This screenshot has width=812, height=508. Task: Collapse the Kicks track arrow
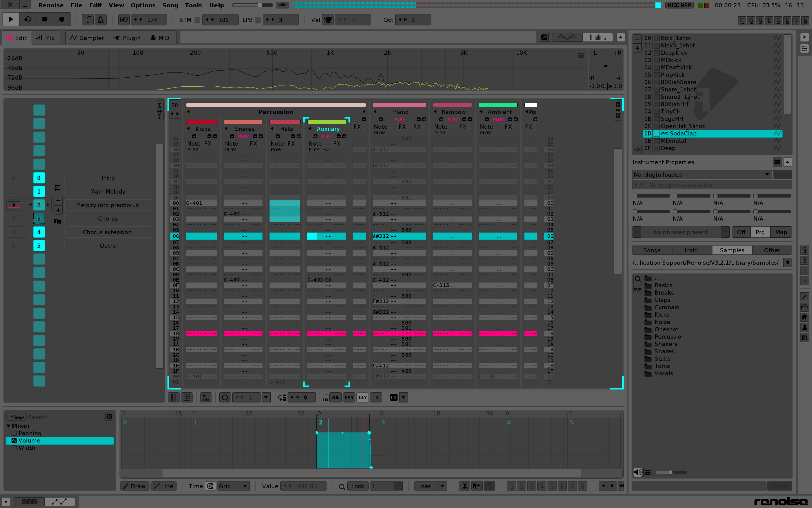pyautogui.click(x=189, y=129)
